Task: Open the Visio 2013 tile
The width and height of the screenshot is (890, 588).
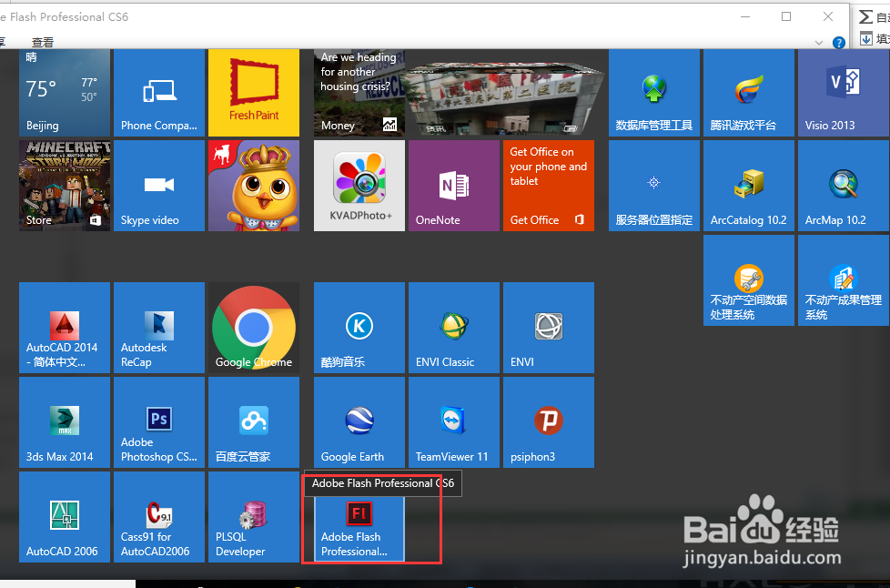Action: click(x=844, y=93)
